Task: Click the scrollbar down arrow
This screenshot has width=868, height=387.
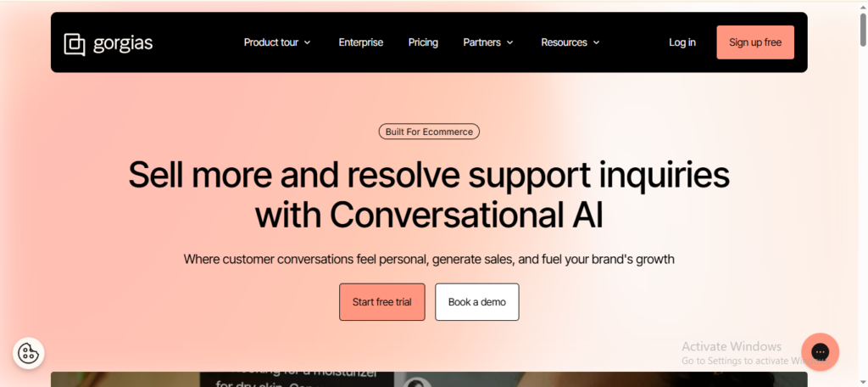Action: tap(862, 381)
